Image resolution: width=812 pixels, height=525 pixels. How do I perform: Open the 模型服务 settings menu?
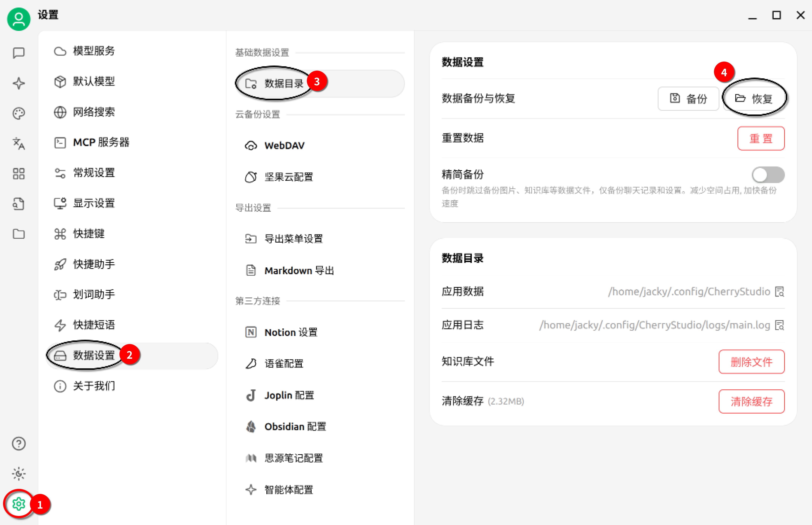[x=94, y=51]
